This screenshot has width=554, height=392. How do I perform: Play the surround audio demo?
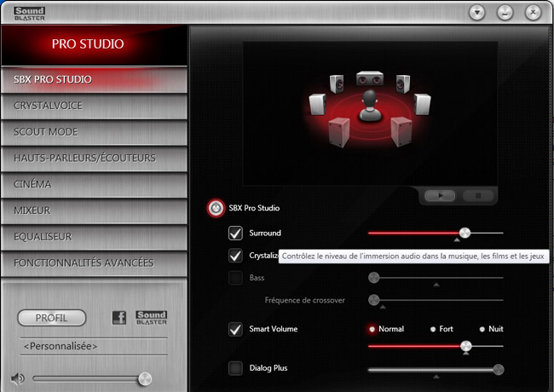[440, 195]
